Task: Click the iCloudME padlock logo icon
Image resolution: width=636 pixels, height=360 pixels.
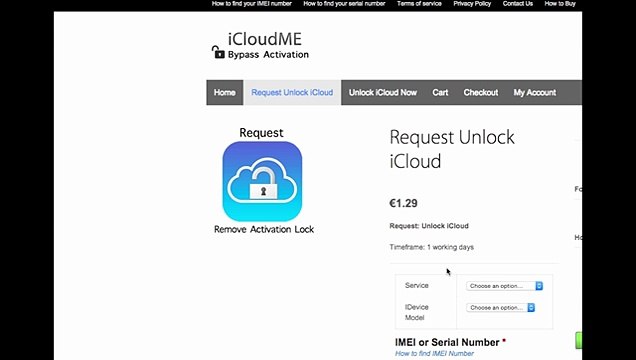Action: pos(218,52)
